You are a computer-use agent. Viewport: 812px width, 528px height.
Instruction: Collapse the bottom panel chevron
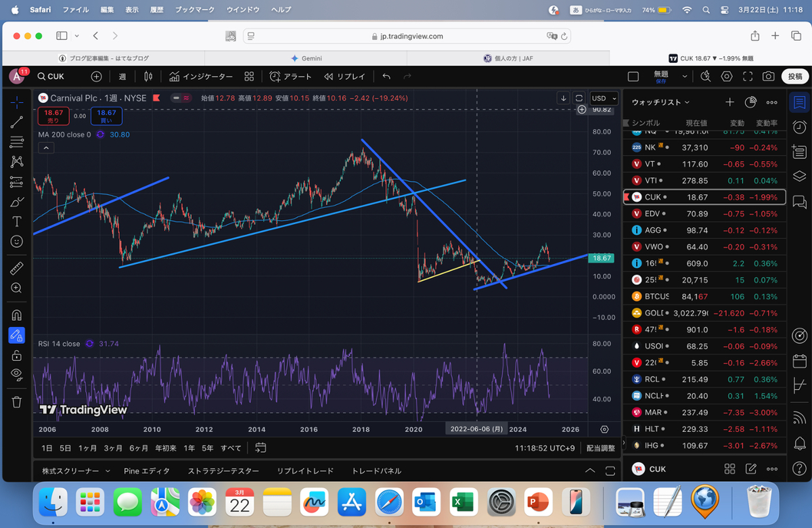point(590,470)
